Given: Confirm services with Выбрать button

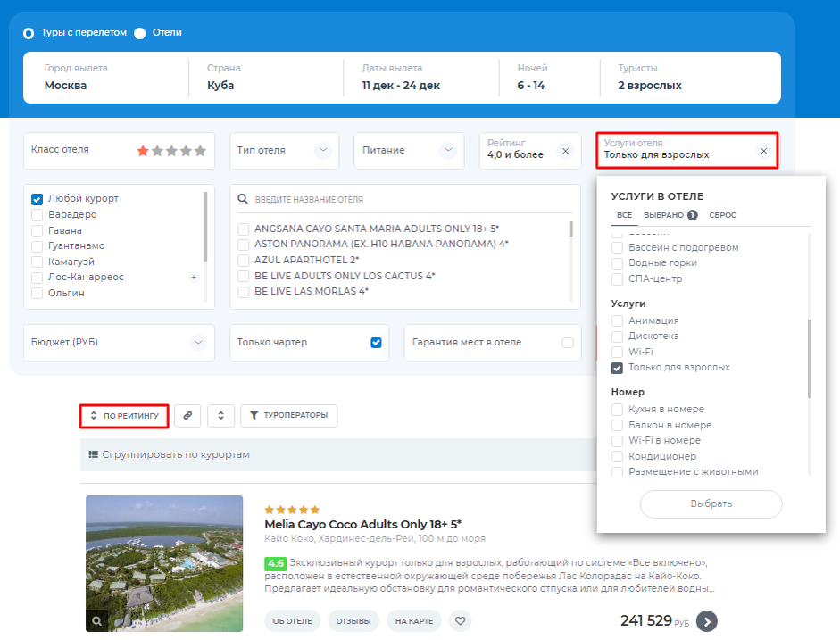Looking at the screenshot, I should (x=711, y=504).
